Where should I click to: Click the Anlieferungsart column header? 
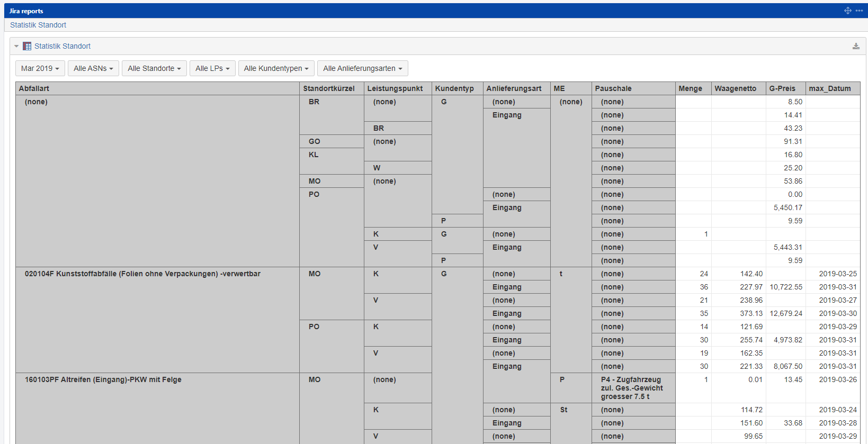[517, 88]
